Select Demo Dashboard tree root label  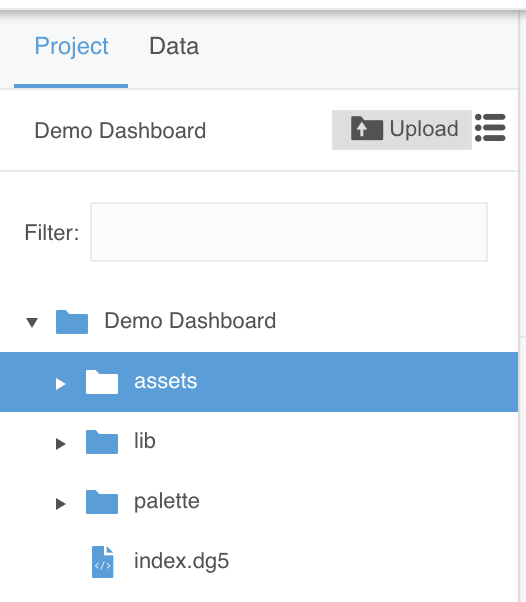pyautogui.click(x=190, y=321)
